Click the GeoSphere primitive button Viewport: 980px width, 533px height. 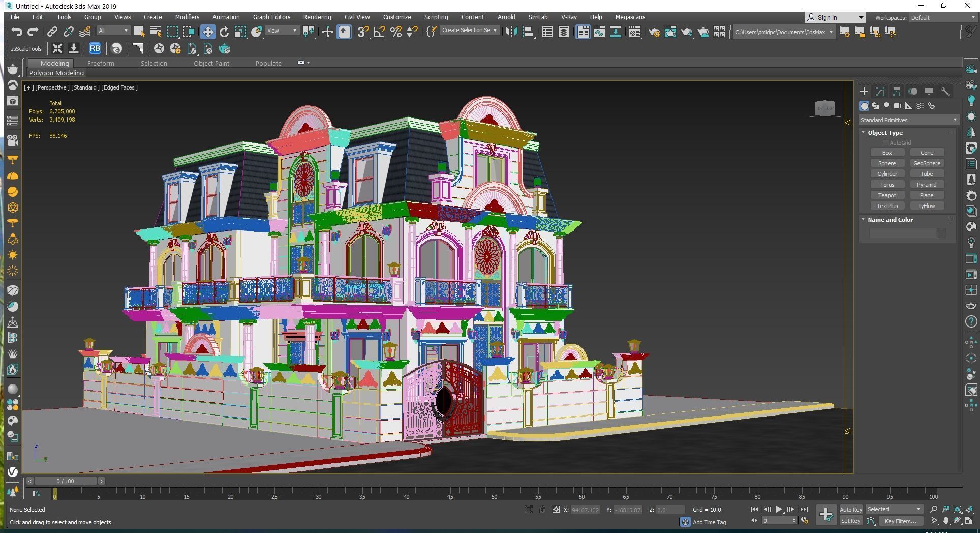927,163
